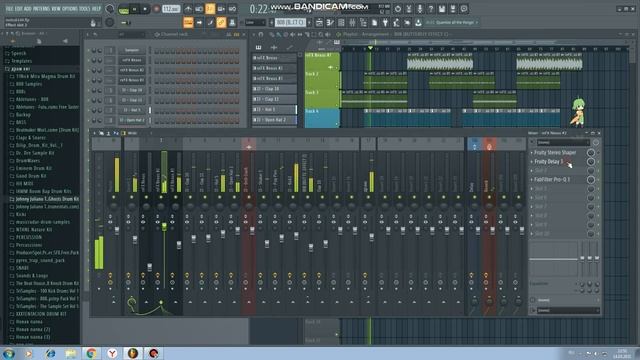Click the piano keyboard icon in playlist toolbar
The width and height of the screenshot is (640, 360).
(258, 47)
